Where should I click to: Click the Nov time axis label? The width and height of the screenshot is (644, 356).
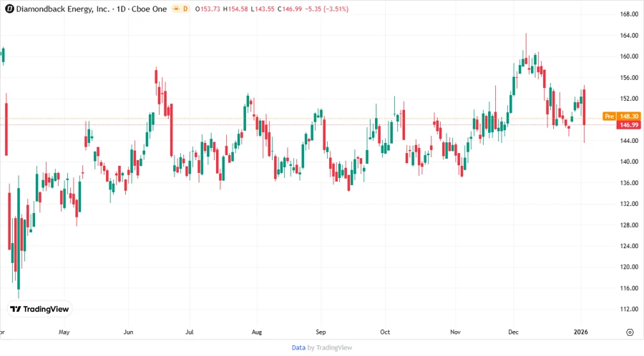point(455,332)
